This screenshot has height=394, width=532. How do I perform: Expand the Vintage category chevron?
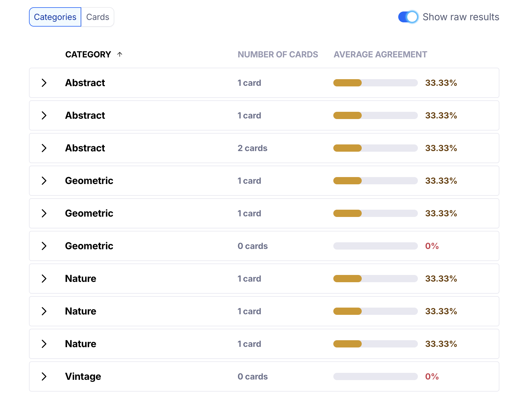click(44, 376)
